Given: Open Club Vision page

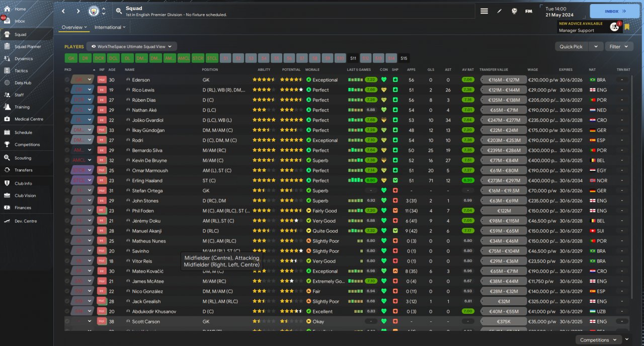Looking at the screenshot, I should click(26, 196).
